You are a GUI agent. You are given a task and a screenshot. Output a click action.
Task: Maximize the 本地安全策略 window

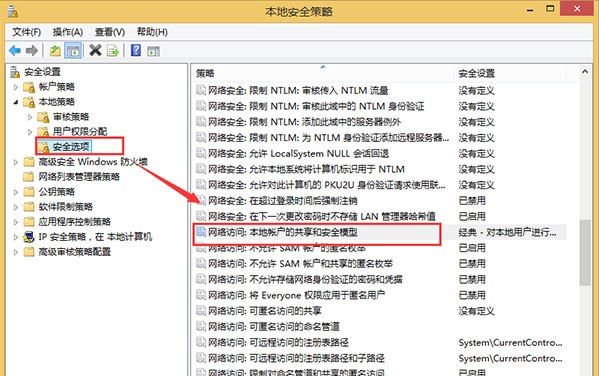point(550,9)
